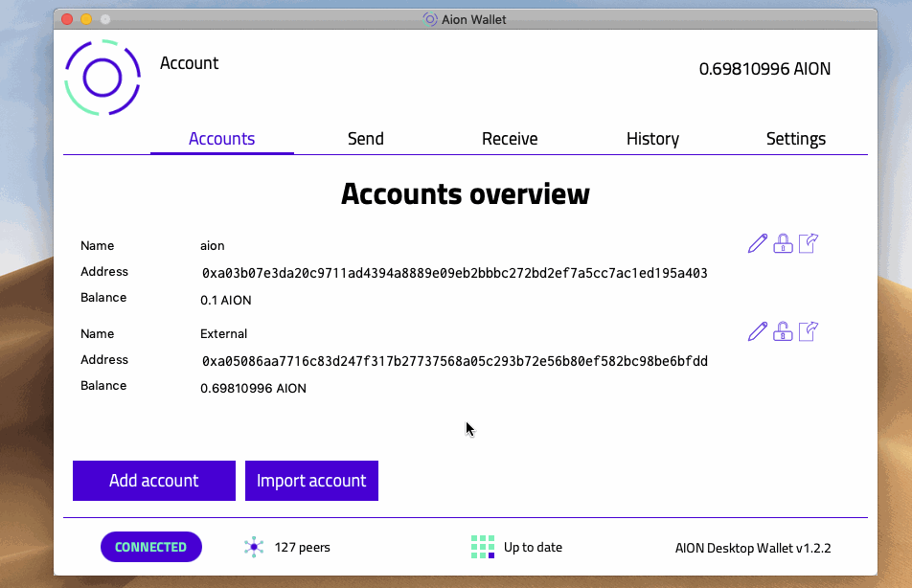
Task: Open the Settings tab
Action: 796,139
